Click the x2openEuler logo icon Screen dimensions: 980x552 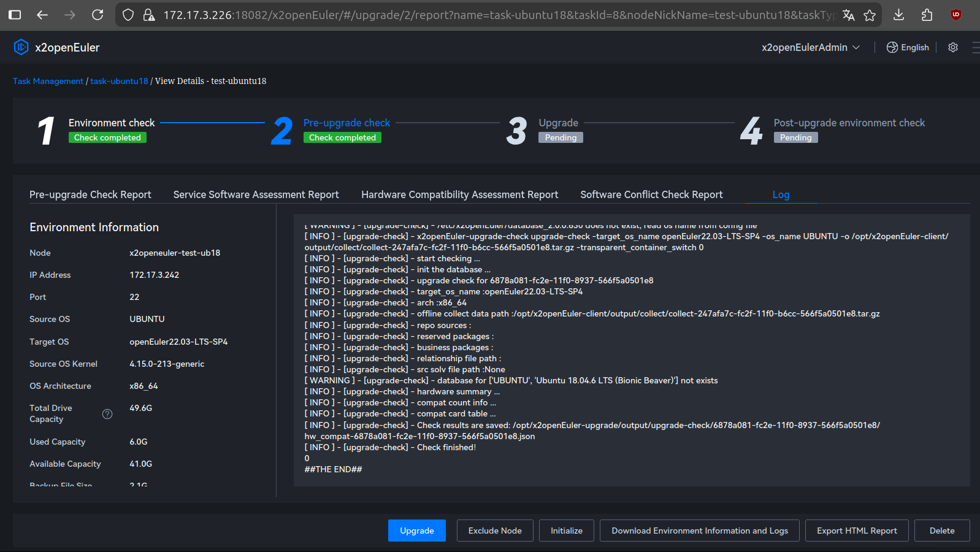(x=21, y=47)
